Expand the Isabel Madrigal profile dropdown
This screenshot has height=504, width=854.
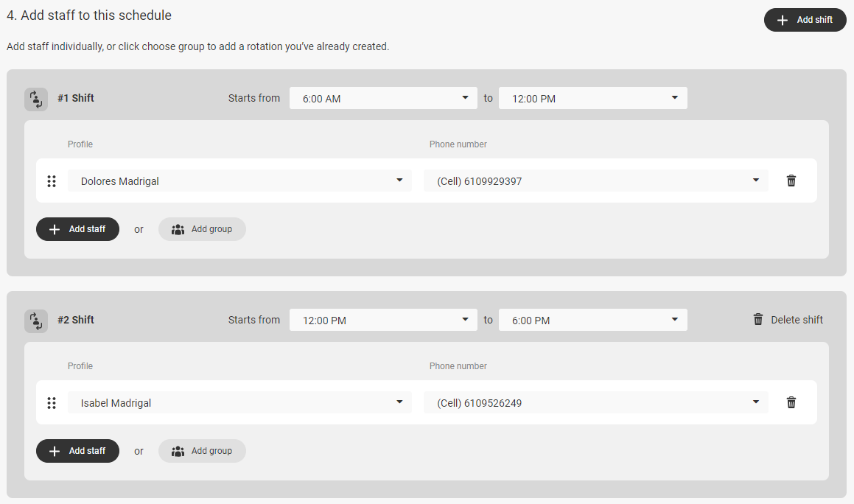(x=239, y=402)
